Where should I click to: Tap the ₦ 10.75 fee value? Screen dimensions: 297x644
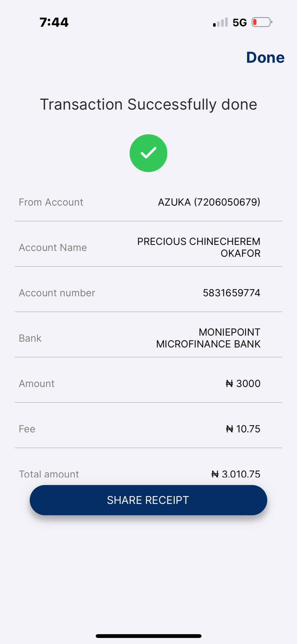click(243, 429)
